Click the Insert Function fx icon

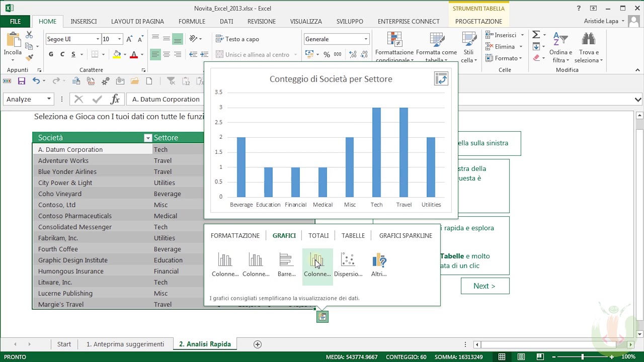pos(115,99)
